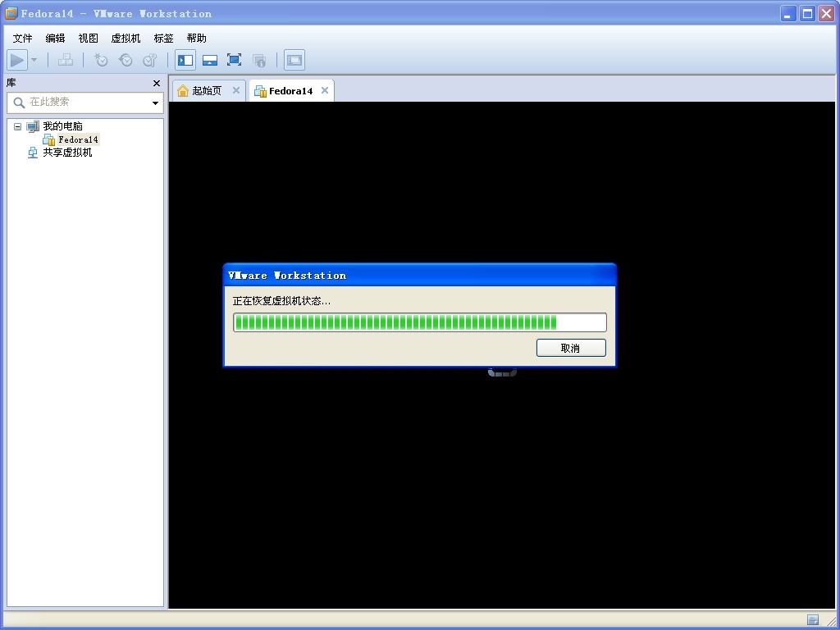The image size is (840, 630).
Task: Select Fedora14 in the library tree
Action: pos(78,139)
